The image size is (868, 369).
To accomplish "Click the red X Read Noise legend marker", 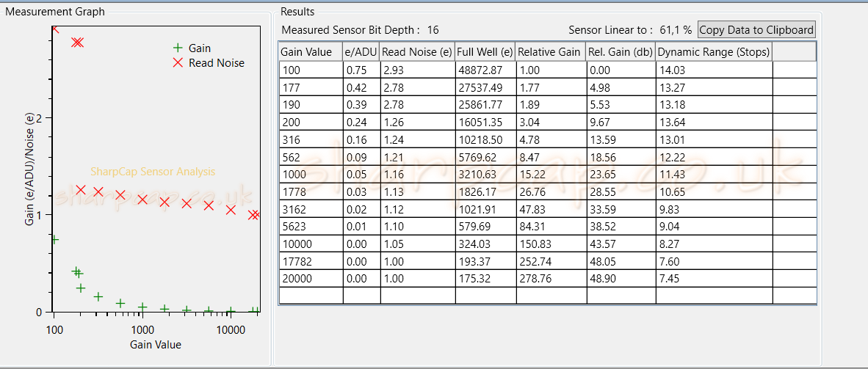I will coord(177,63).
